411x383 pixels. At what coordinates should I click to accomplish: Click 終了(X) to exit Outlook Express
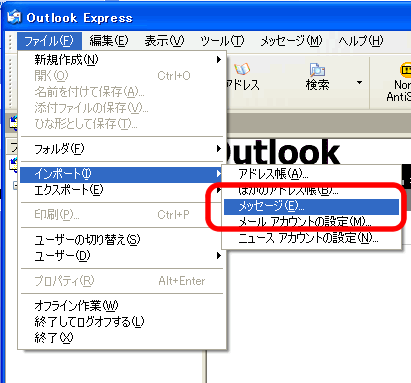pyautogui.click(x=122, y=337)
